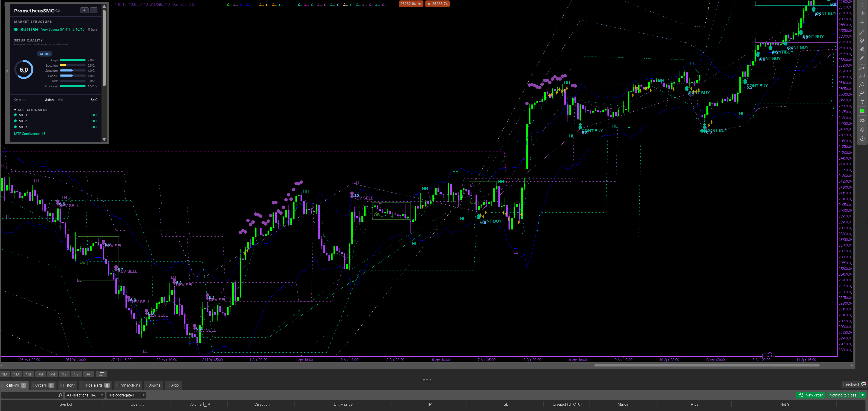868x411 pixels.
Task: Switch to the History tab
Action: (x=68, y=385)
